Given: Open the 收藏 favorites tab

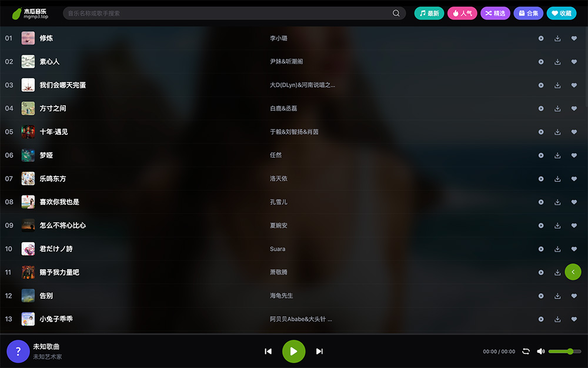Looking at the screenshot, I should (562, 13).
